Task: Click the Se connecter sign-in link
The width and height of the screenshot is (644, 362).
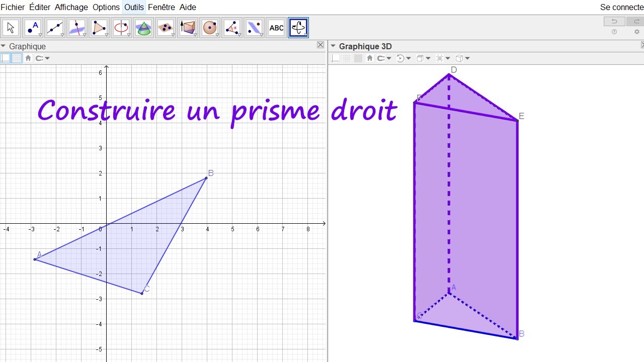Action: pyautogui.click(x=622, y=7)
